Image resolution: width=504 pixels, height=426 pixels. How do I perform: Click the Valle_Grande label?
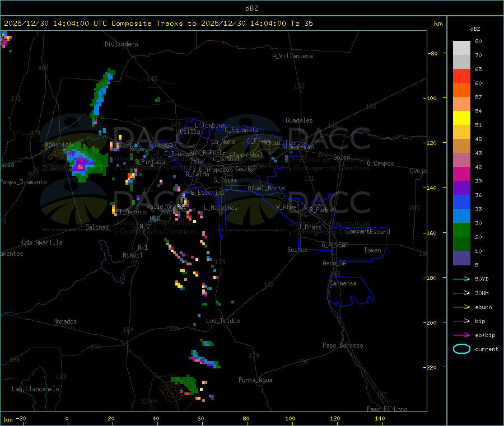click(x=166, y=207)
